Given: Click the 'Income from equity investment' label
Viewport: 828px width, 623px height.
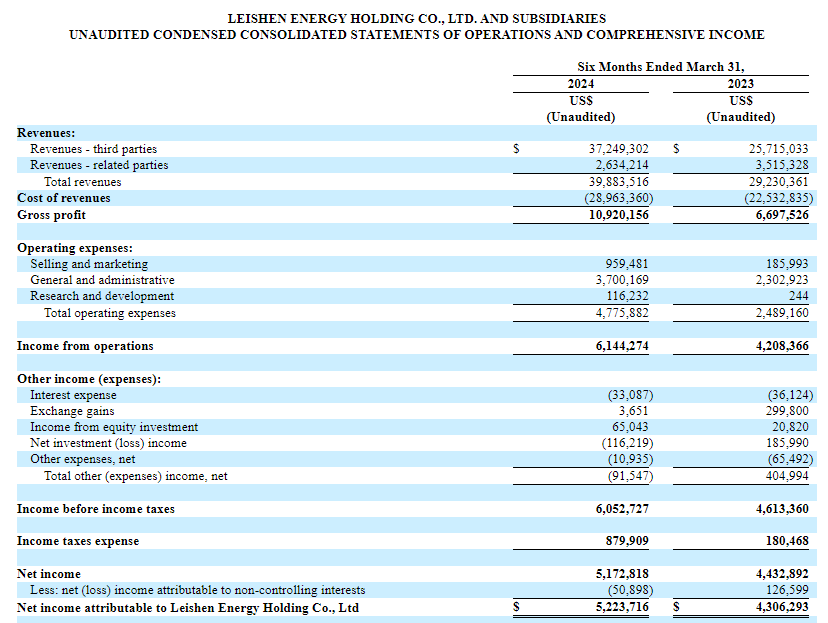Looking at the screenshot, I should tap(114, 427).
